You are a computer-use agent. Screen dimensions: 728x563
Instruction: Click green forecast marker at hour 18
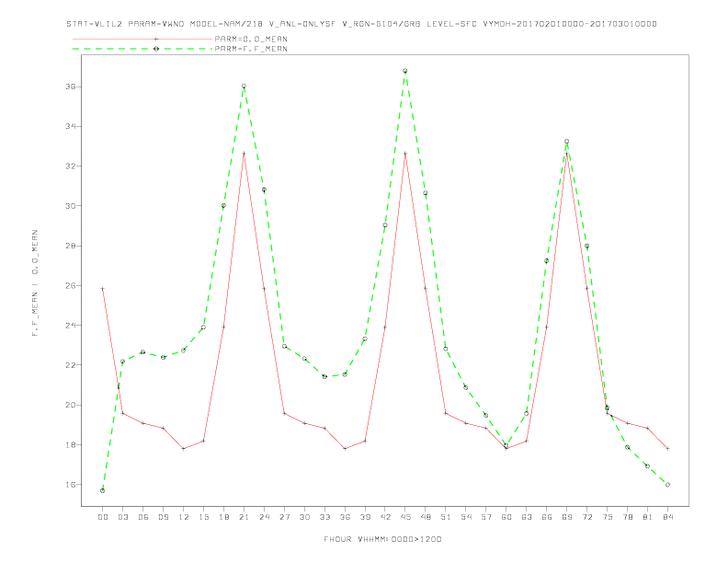tap(223, 205)
